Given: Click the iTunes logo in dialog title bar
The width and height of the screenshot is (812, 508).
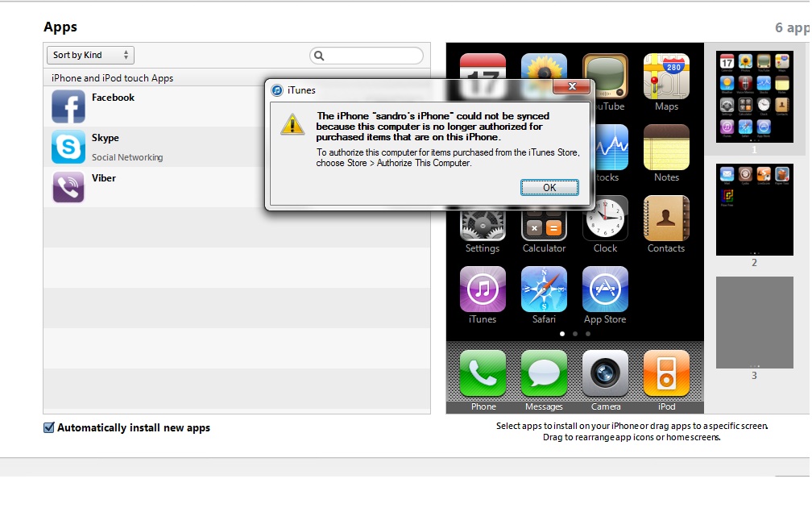Looking at the screenshot, I should [278, 90].
